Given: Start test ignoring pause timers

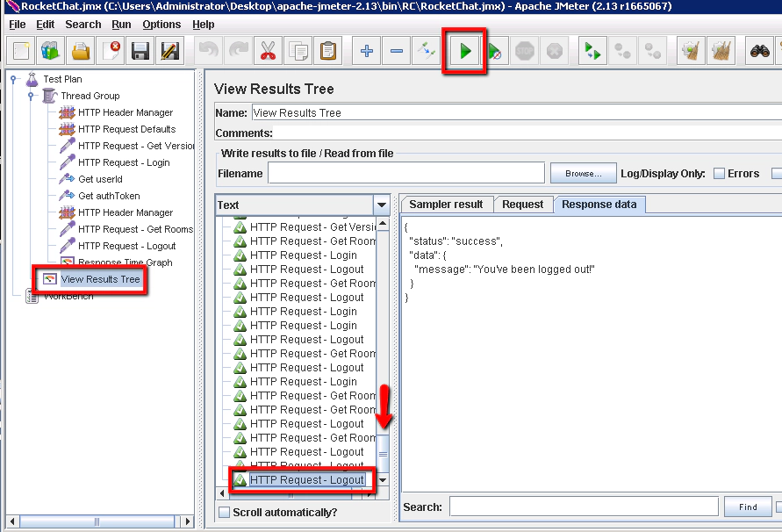Looking at the screenshot, I should click(x=493, y=51).
